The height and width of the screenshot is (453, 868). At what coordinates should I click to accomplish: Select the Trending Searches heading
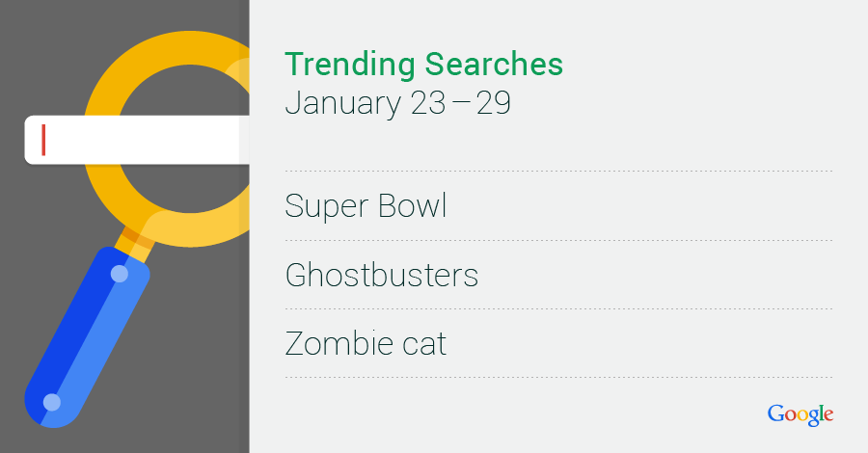coord(423,64)
